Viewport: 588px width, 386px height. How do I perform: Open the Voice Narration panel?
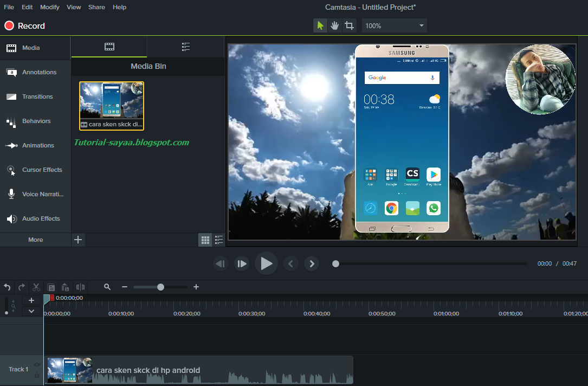(35, 194)
